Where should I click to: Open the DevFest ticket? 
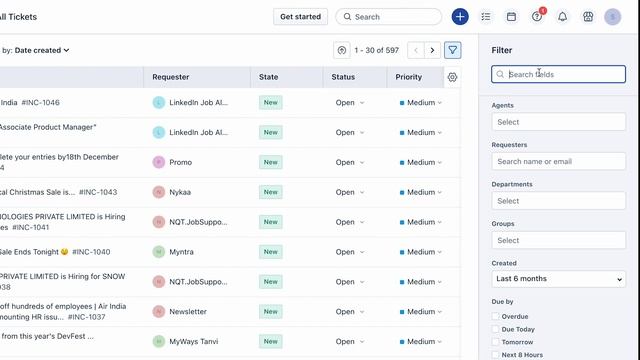pyautogui.click(x=47, y=336)
